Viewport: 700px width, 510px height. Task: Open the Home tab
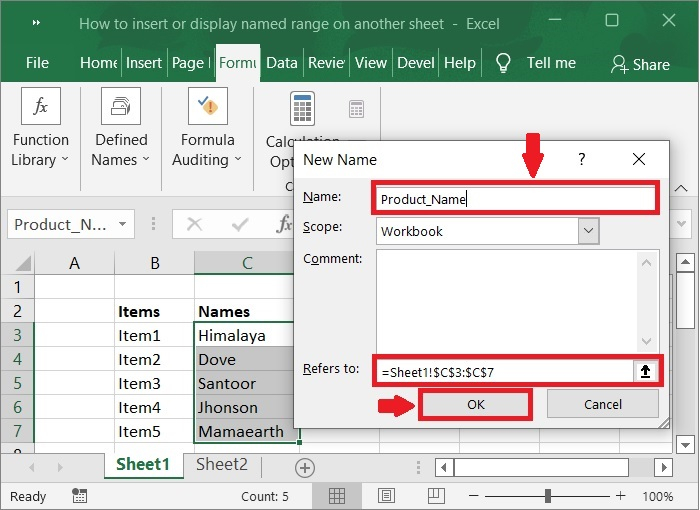coord(98,63)
